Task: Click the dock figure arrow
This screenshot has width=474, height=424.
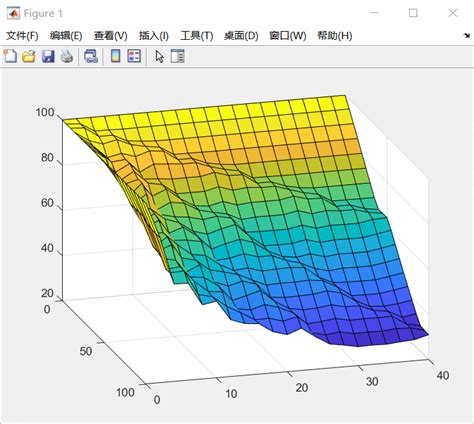Action: pos(467,36)
